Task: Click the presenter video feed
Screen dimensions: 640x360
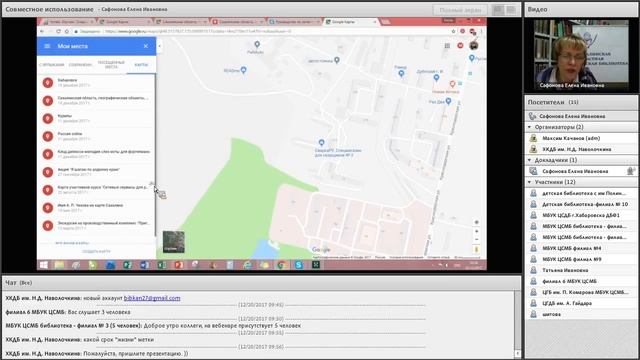Action: [x=581, y=54]
